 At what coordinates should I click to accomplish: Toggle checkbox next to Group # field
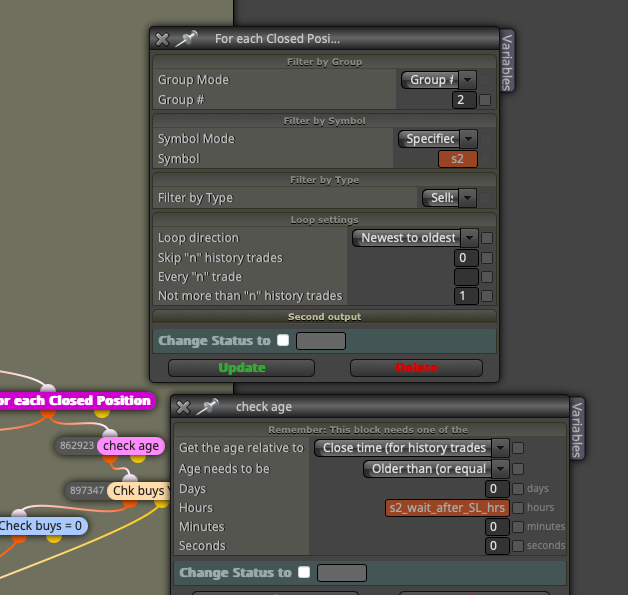(x=485, y=100)
